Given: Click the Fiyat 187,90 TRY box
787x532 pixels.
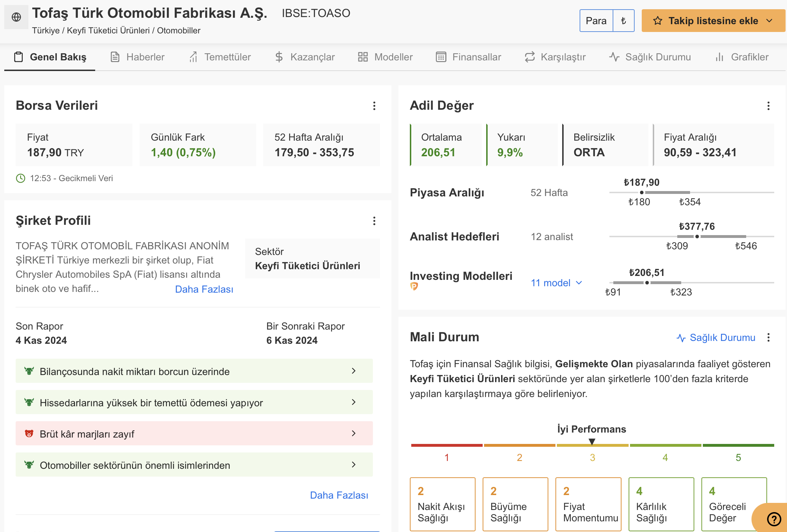Looking at the screenshot, I should (74, 145).
